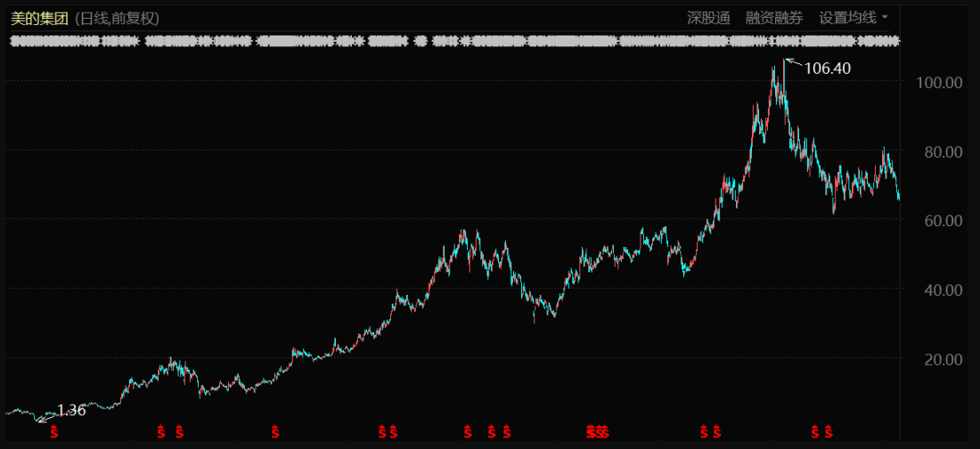
Task: Click the second red S marker from left
Action: tap(161, 432)
